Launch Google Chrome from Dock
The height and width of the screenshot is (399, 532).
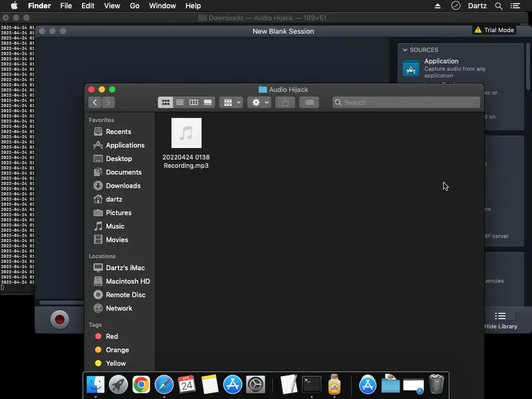[141, 384]
